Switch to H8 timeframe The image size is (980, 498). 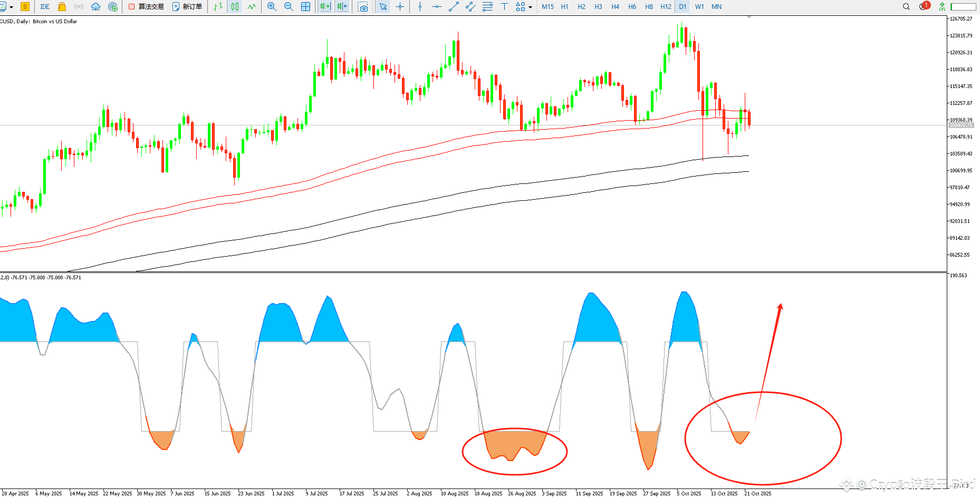[649, 7]
